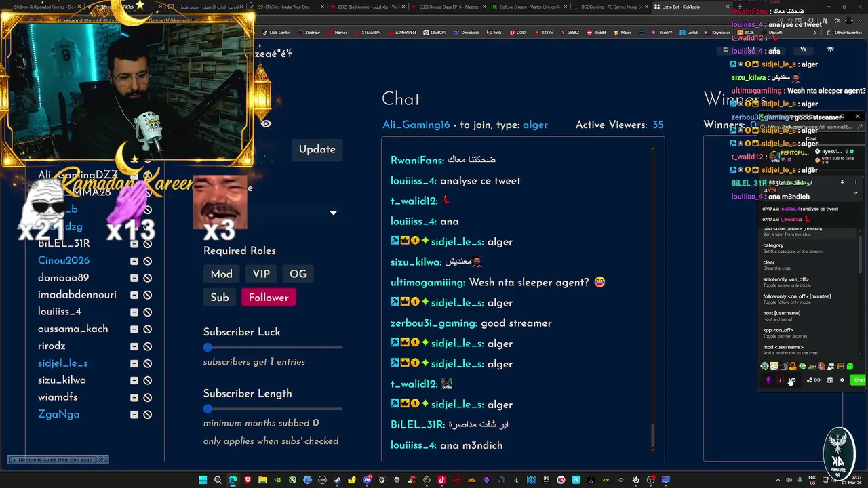Click the taskbar Search icon
This screenshot has height=488, width=868.
point(218,480)
